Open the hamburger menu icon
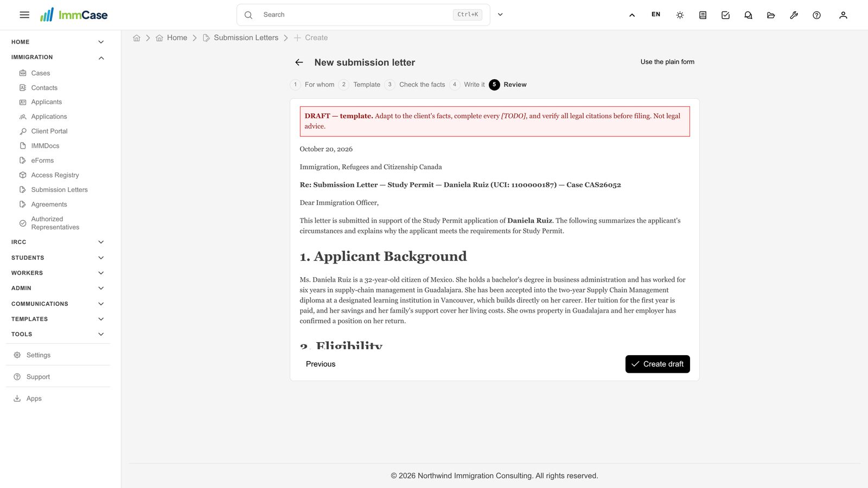The height and width of the screenshot is (488, 868). (x=24, y=15)
